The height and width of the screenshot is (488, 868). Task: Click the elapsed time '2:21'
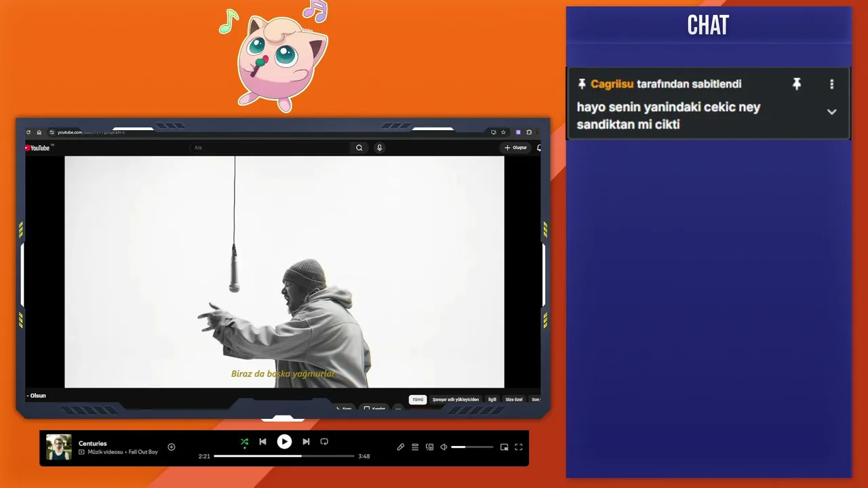pos(204,456)
